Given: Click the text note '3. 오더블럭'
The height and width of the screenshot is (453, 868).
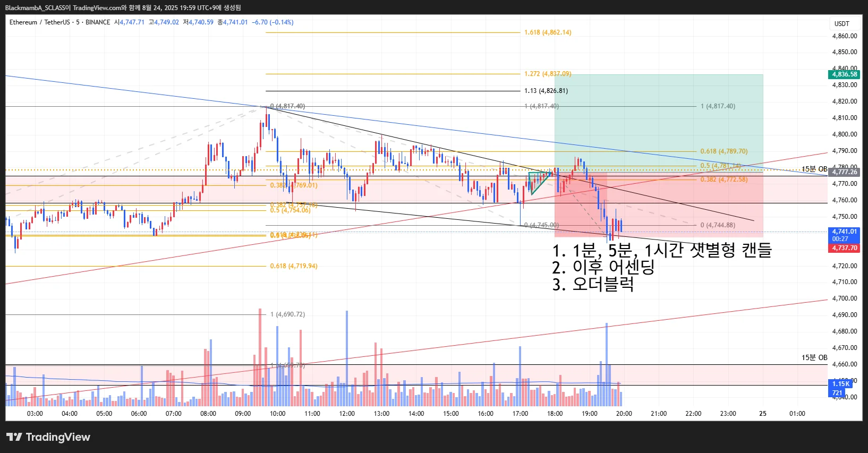Looking at the screenshot, I should [593, 284].
